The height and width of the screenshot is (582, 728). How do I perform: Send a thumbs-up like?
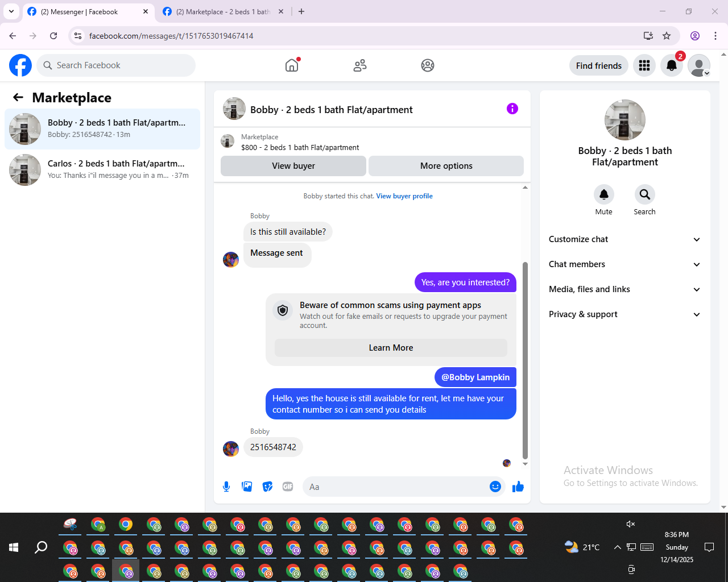(518, 487)
